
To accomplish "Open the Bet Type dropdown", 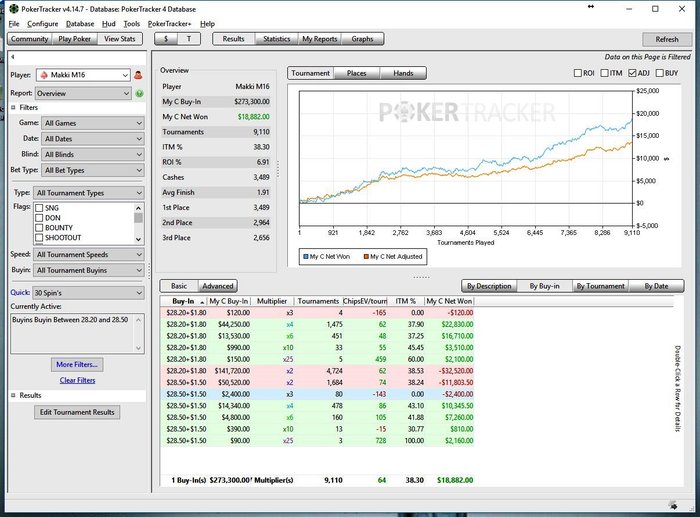I will pyautogui.click(x=92, y=170).
